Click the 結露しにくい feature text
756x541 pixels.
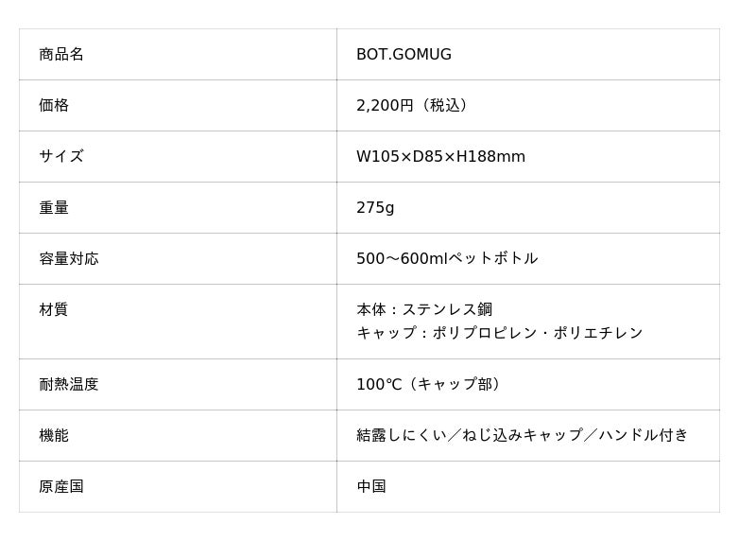(x=402, y=436)
